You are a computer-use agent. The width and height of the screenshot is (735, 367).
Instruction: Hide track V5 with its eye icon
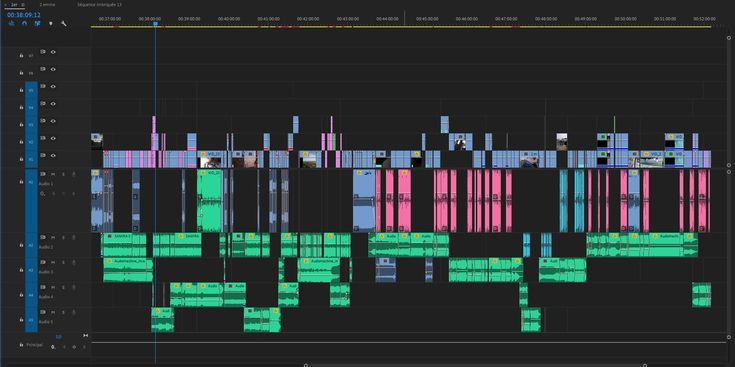[x=53, y=86]
